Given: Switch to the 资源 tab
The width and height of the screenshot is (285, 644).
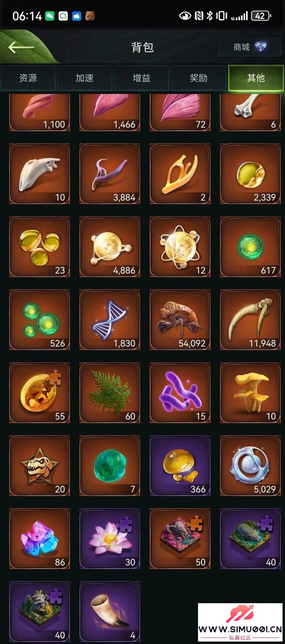Looking at the screenshot, I should tap(28, 78).
